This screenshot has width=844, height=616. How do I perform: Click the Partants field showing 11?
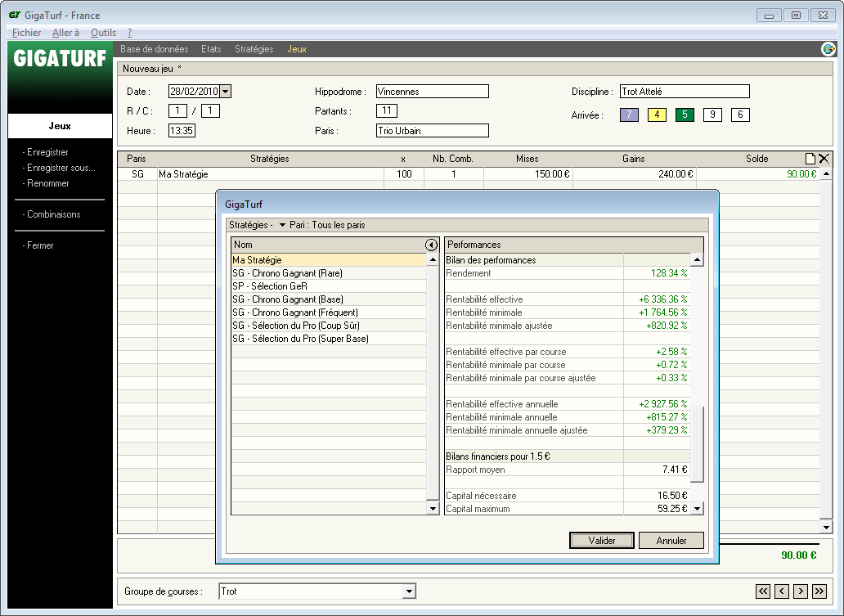[387, 111]
